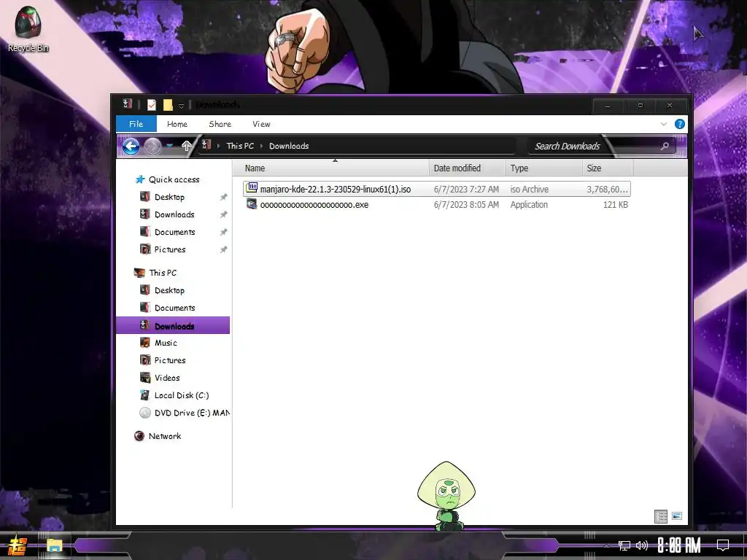Go up one folder level arrow
The width and height of the screenshot is (747, 560).
click(x=186, y=146)
